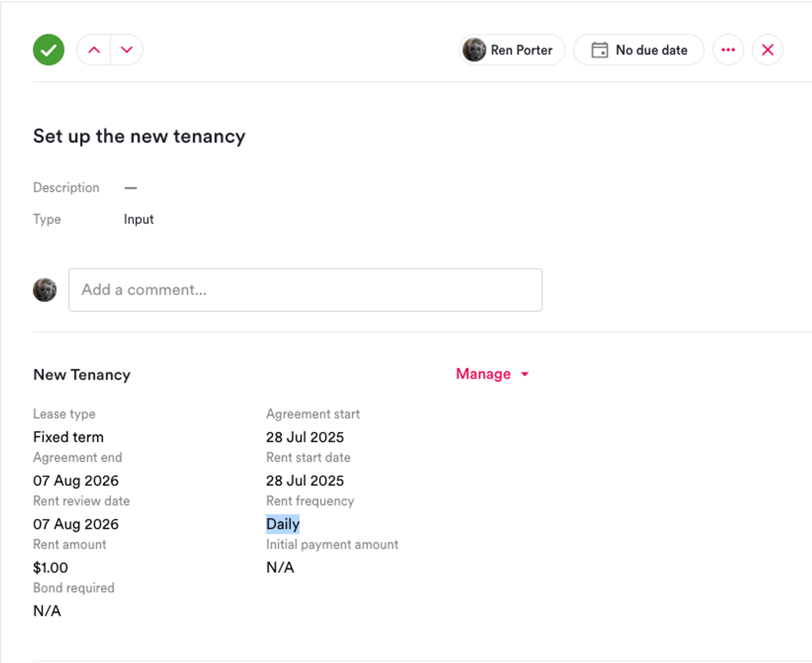This screenshot has width=812, height=663.
Task: Go to previous task with up chevron
Action: (94, 50)
